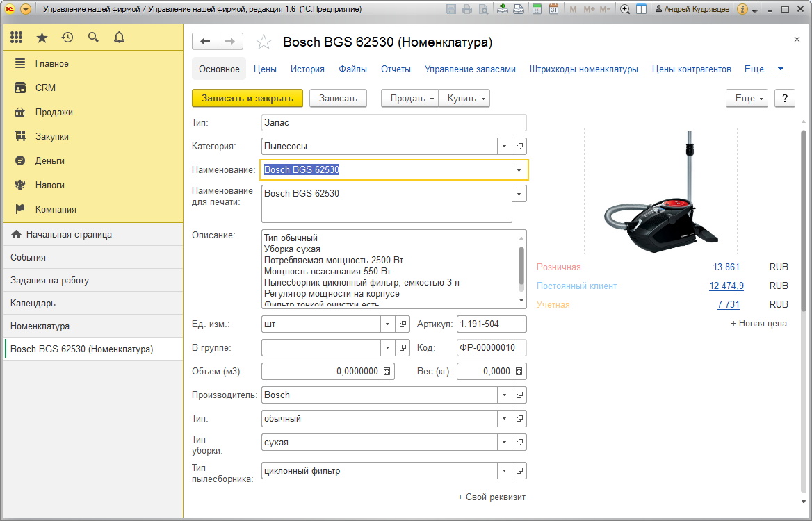Open the History clock icon
812x521 pixels.
click(67, 38)
